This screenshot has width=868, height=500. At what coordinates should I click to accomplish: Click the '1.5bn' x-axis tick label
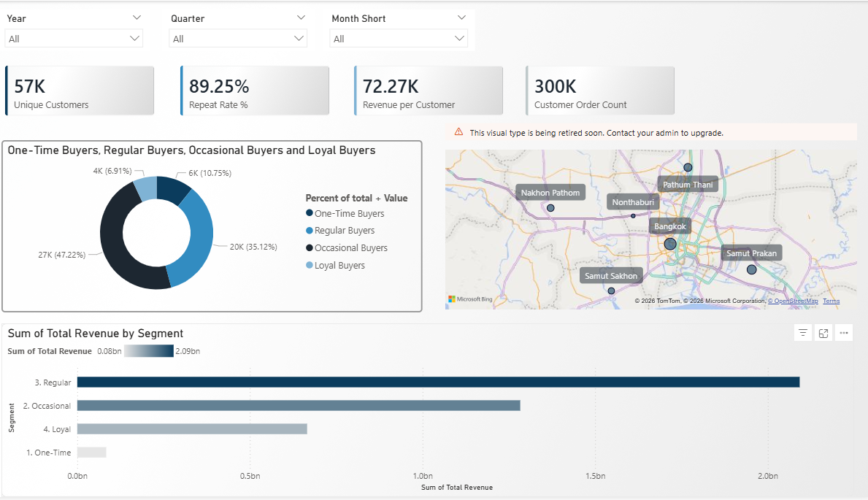click(595, 476)
